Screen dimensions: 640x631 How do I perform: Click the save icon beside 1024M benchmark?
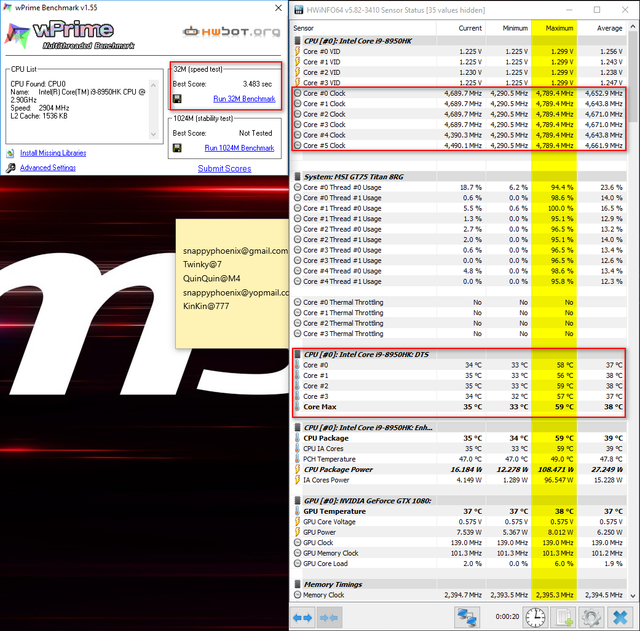click(177, 148)
